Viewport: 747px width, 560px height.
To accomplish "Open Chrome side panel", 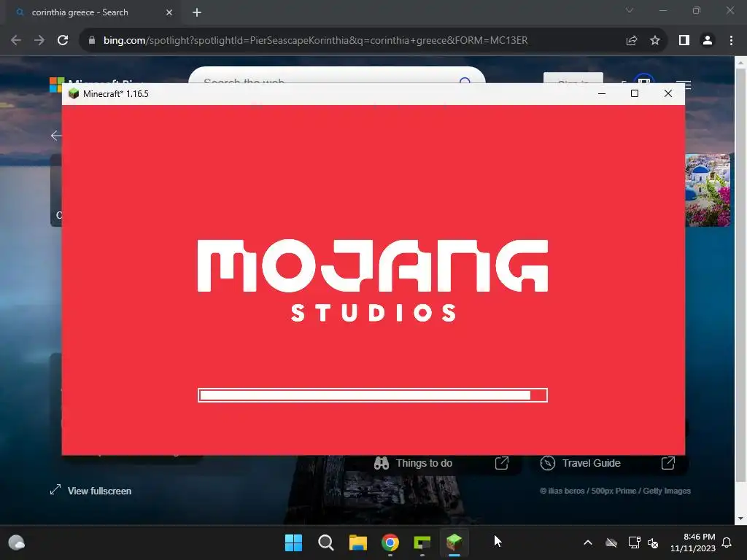I will pyautogui.click(x=684, y=41).
